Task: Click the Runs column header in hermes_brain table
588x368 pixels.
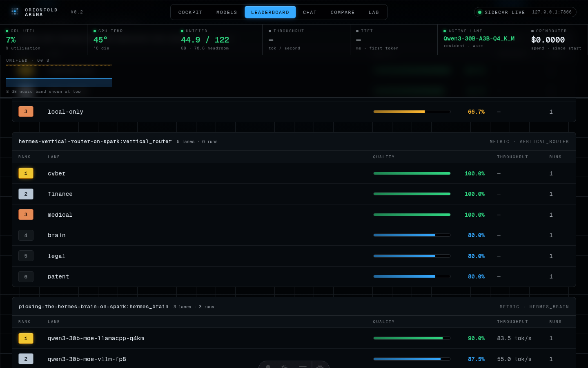Action: pyautogui.click(x=555, y=322)
